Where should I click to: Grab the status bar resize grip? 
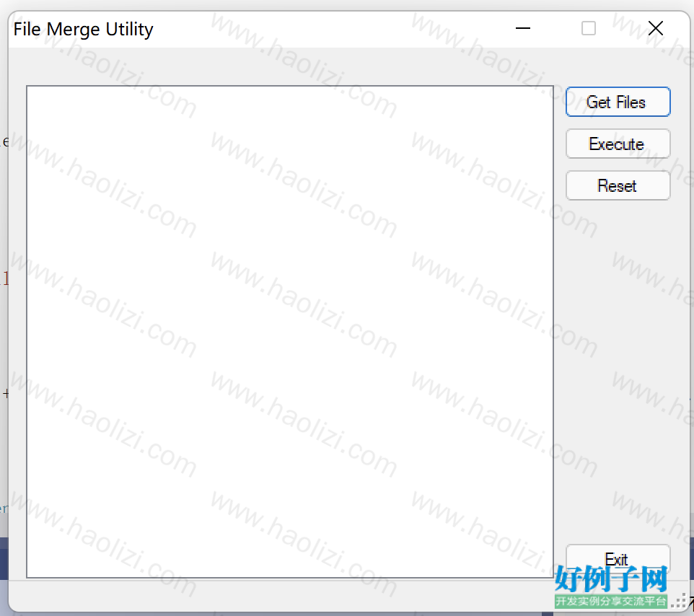[679, 602]
